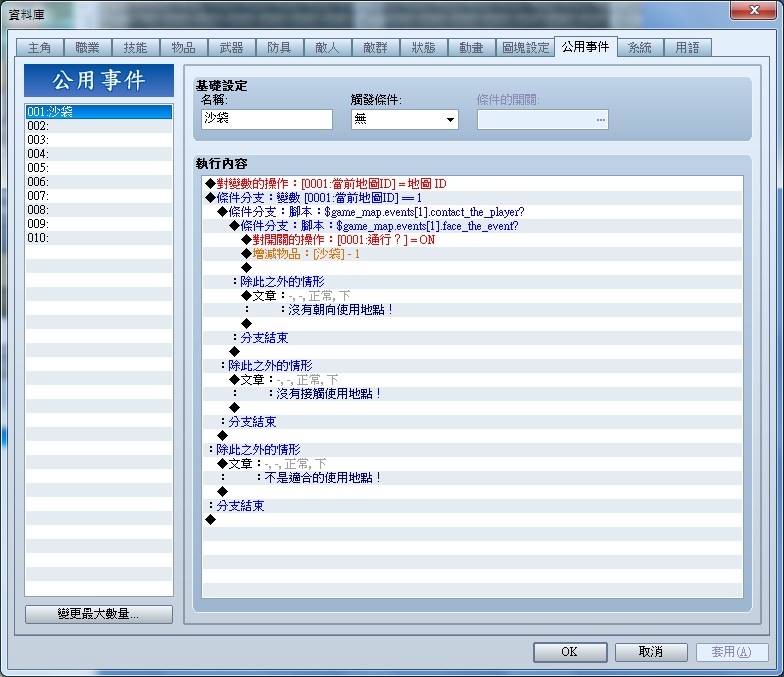Click the 公用事件 tab
Screen dimensions: 784x677
[586, 47]
